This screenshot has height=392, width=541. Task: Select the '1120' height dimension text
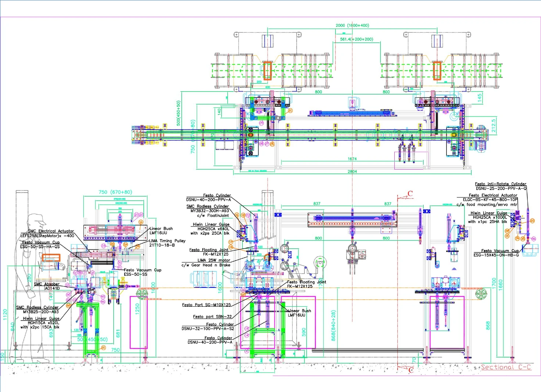coord(5,314)
